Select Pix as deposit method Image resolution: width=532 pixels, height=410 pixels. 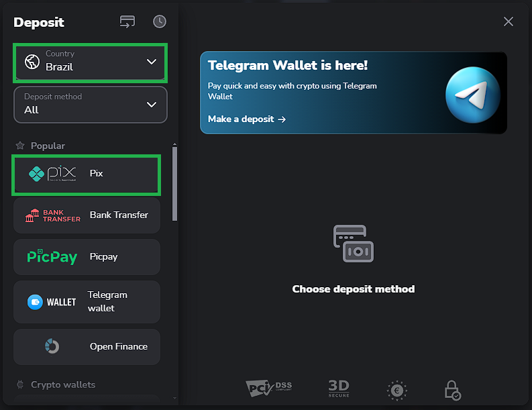click(87, 174)
